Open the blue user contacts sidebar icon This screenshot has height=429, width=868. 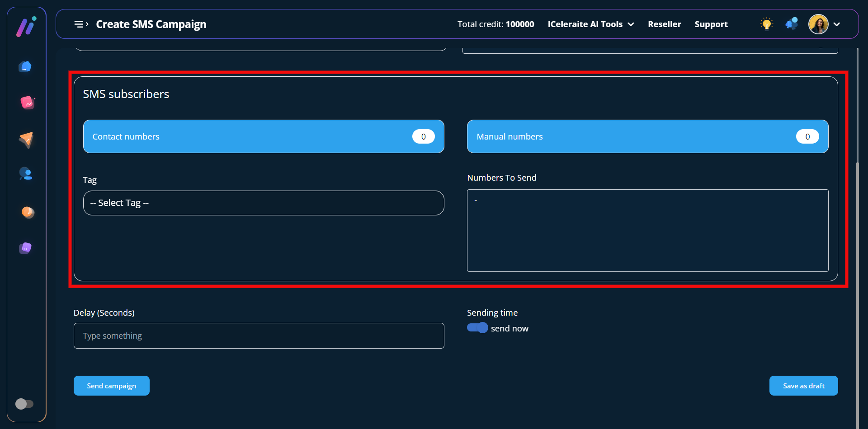[26, 174]
